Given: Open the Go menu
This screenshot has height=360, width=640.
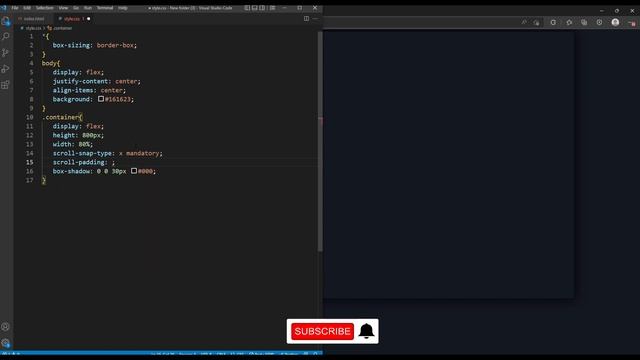Looking at the screenshot, I should pos(76,8).
